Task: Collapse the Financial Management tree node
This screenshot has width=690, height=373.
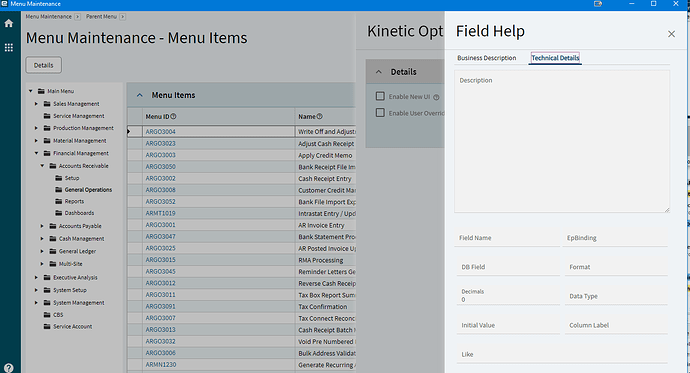Action: coord(37,153)
